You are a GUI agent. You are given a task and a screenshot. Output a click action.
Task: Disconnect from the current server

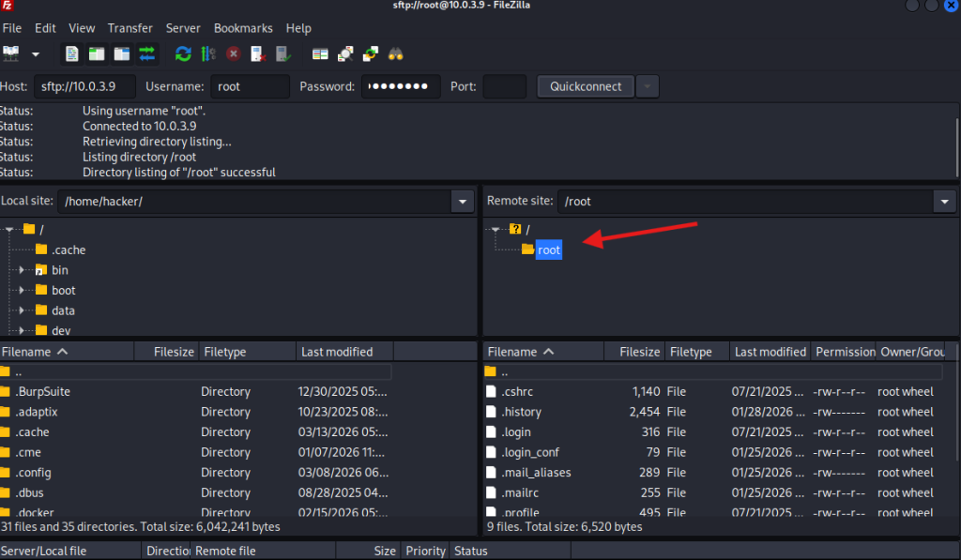tap(257, 53)
